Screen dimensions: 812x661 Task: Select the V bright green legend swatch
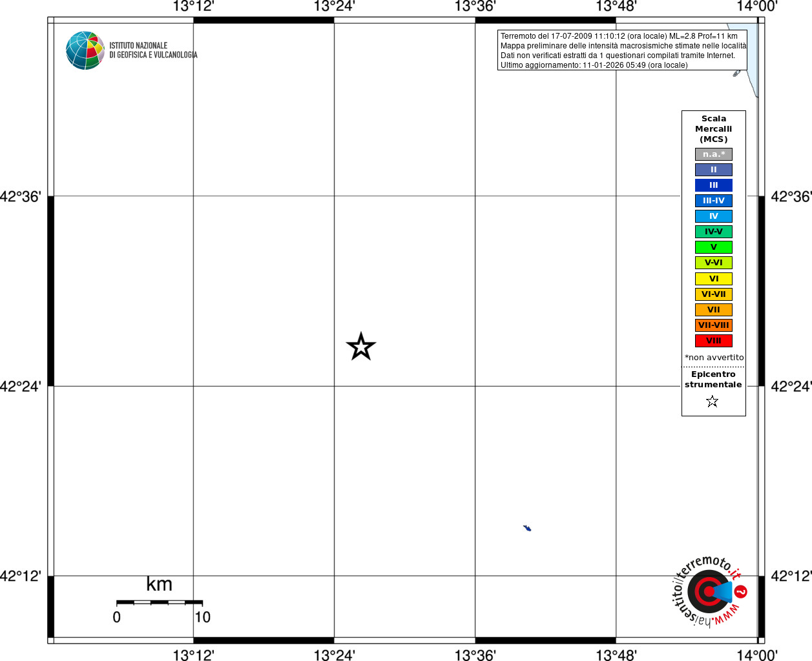(714, 247)
